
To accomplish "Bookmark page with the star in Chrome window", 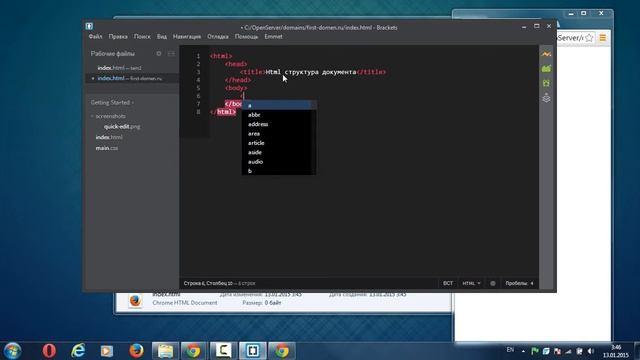I will (x=589, y=38).
